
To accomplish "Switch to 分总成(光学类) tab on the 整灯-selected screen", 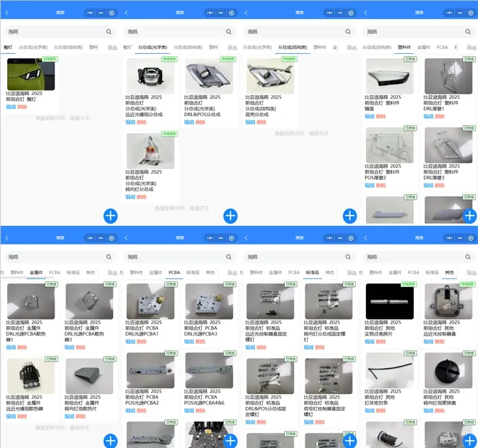I will tap(33, 47).
